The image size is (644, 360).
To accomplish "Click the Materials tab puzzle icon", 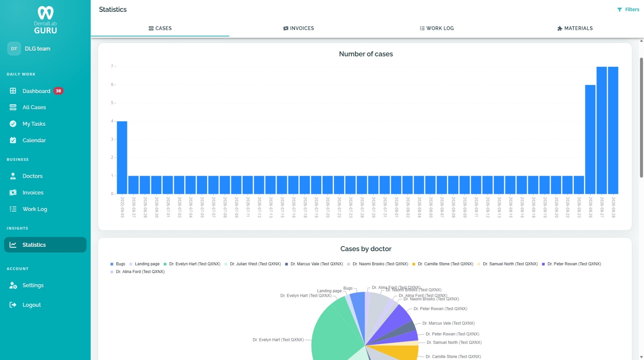I will point(560,28).
